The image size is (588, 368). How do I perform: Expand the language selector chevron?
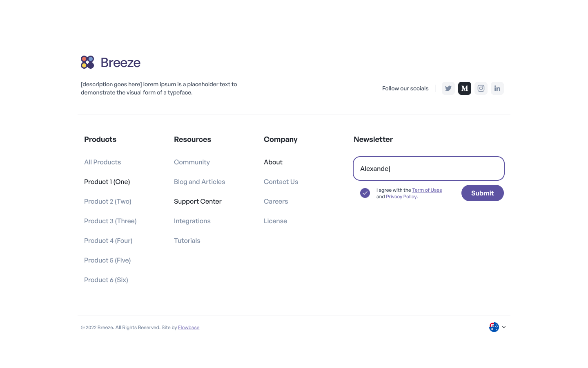point(503,327)
